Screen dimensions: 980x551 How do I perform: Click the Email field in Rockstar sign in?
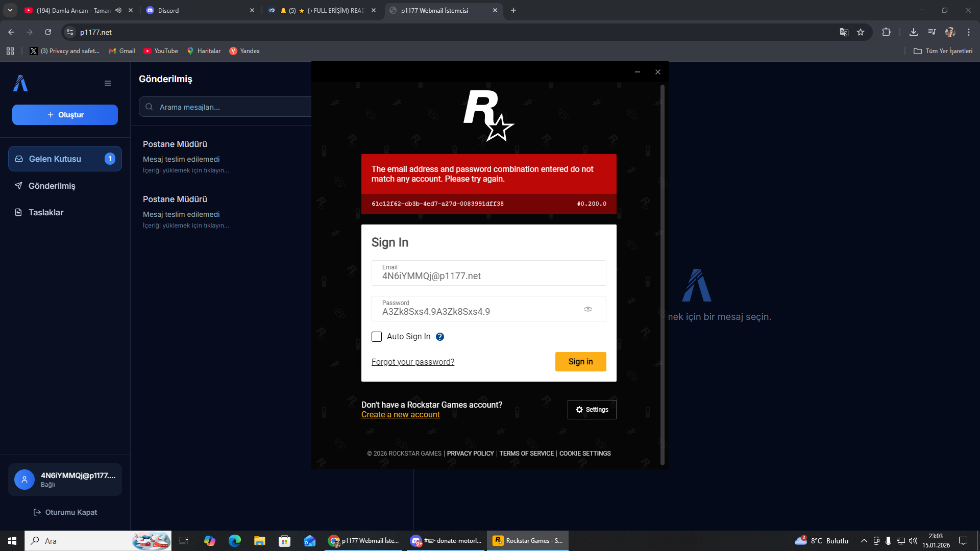pos(488,273)
